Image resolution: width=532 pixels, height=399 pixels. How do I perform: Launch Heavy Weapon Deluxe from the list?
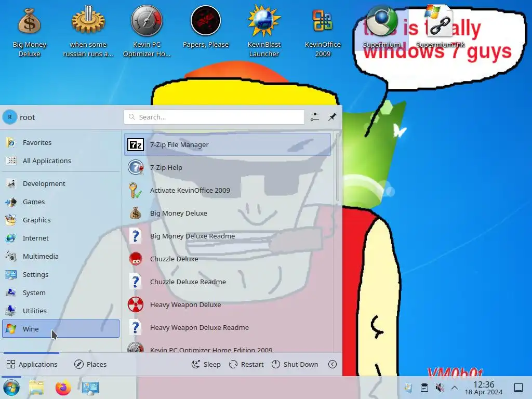tap(228, 304)
